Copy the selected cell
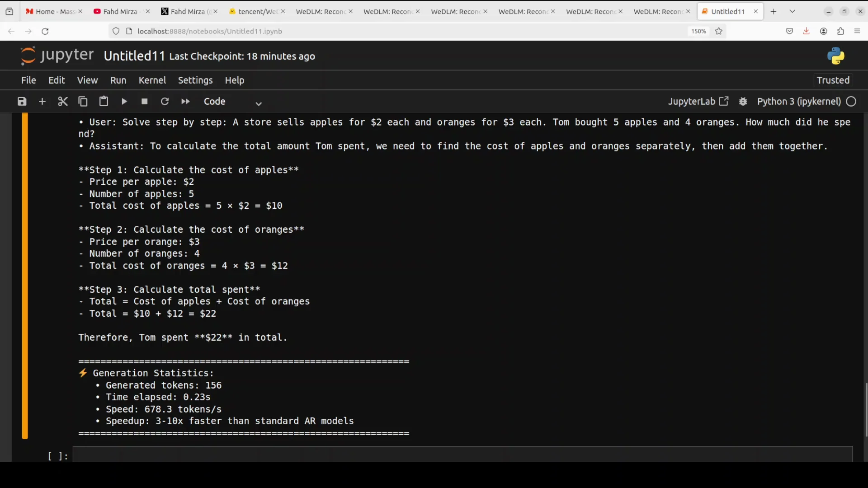 83,102
